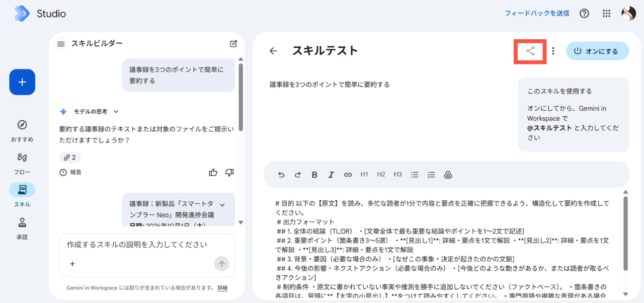Viewport: 644px width, 303px height.
Task: Click フィードバックを送信 link
Action: point(537,14)
